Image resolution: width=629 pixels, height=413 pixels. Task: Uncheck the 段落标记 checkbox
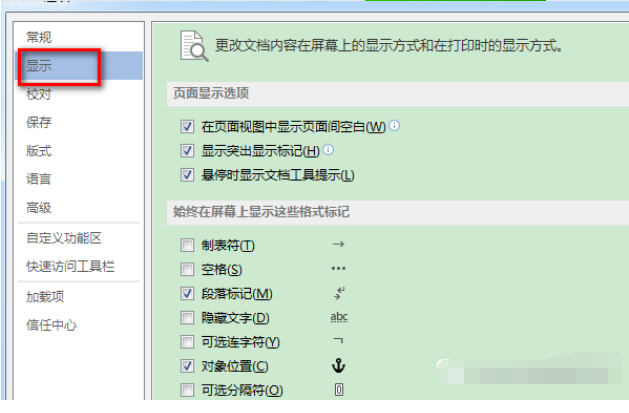point(187,294)
